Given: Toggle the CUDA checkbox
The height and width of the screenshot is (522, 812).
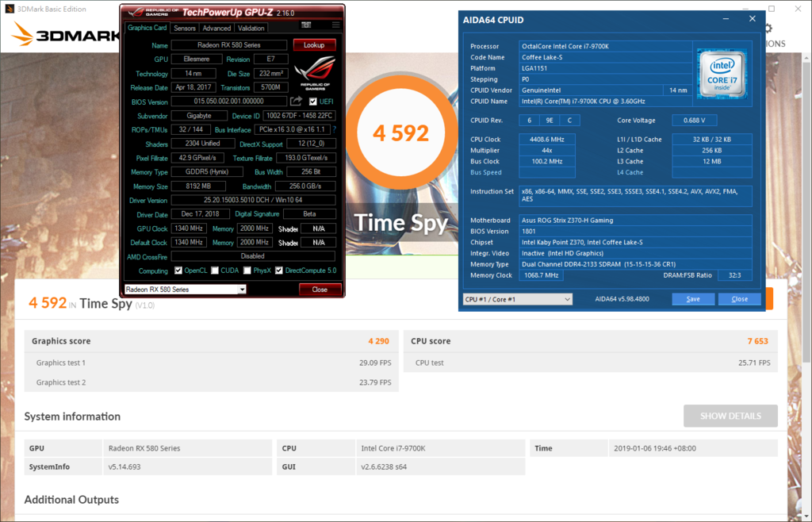Looking at the screenshot, I should pos(214,271).
